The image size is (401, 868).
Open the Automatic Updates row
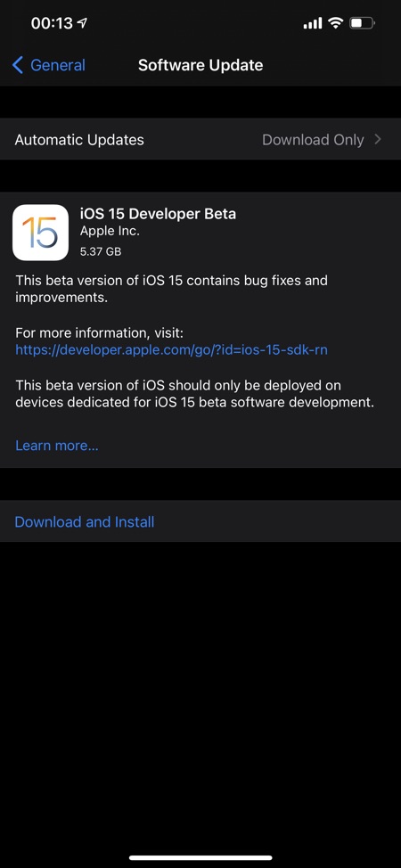click(x=200, y=140)
